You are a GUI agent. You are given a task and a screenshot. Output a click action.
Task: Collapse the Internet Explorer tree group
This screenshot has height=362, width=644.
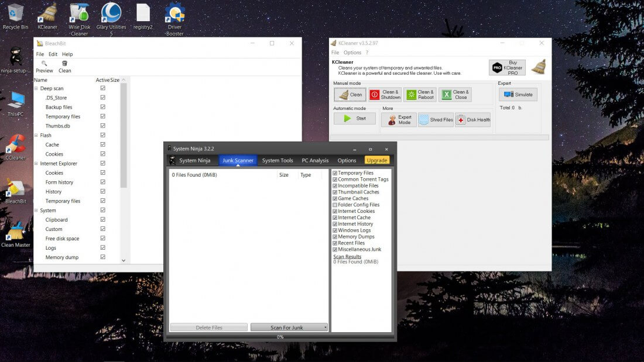click(x=36, y=164)
